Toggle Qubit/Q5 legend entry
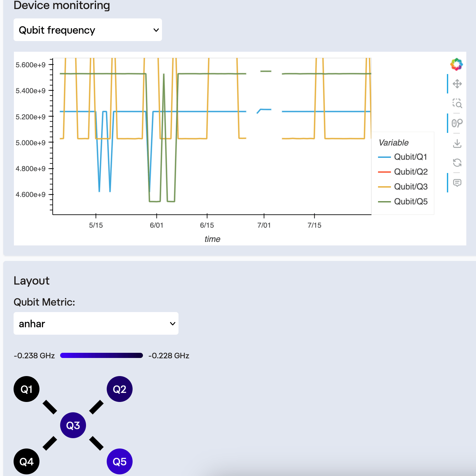Viewport: 476px width, 476px height. (x=403, y=201)
